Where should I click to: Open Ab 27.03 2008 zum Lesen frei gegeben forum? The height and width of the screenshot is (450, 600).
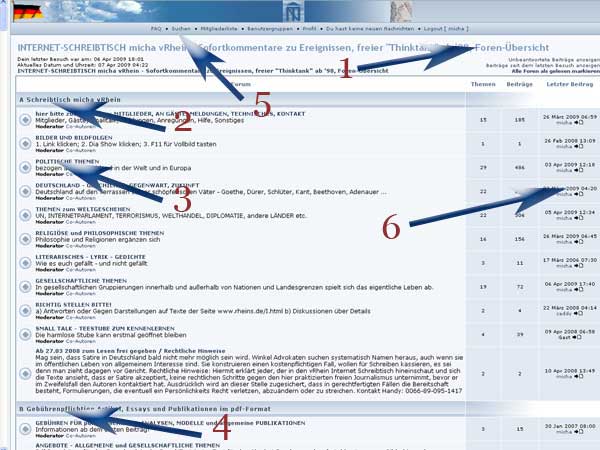pyautogui.click(x=130, y=351)
